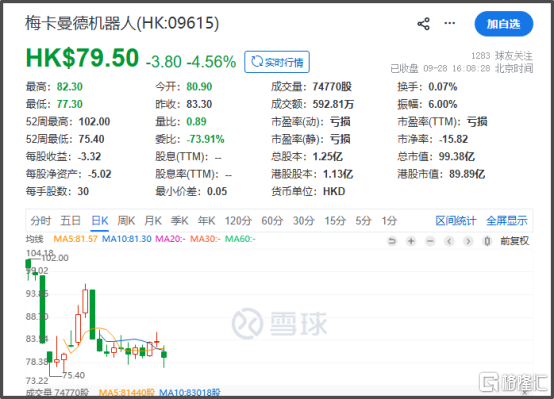Click the MA5:81.57 indicator label
The height and width of the screenshot is (399, 554).
[75, 239]
